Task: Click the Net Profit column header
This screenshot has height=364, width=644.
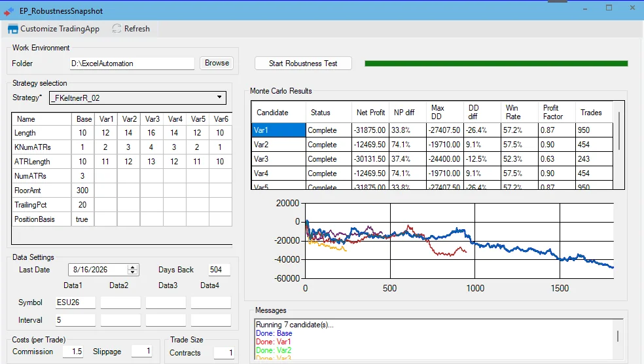Action: (x=370, y=112)
